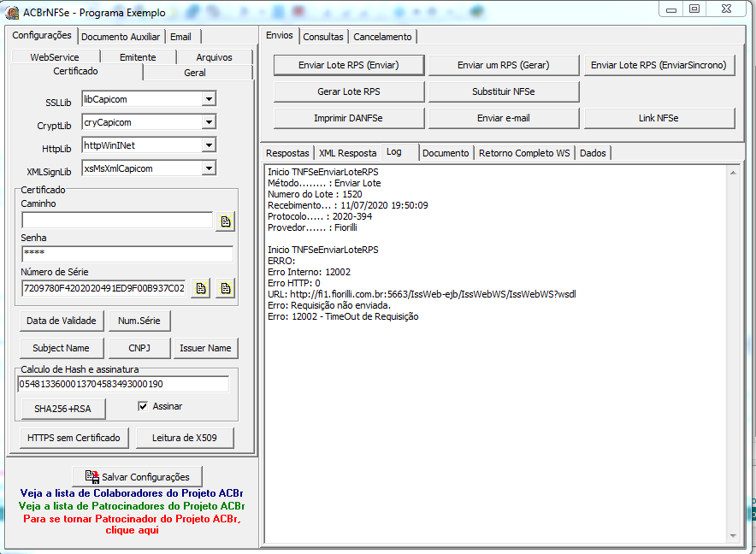Switch to Retorno Completo WS tab

tap(524, 153)
